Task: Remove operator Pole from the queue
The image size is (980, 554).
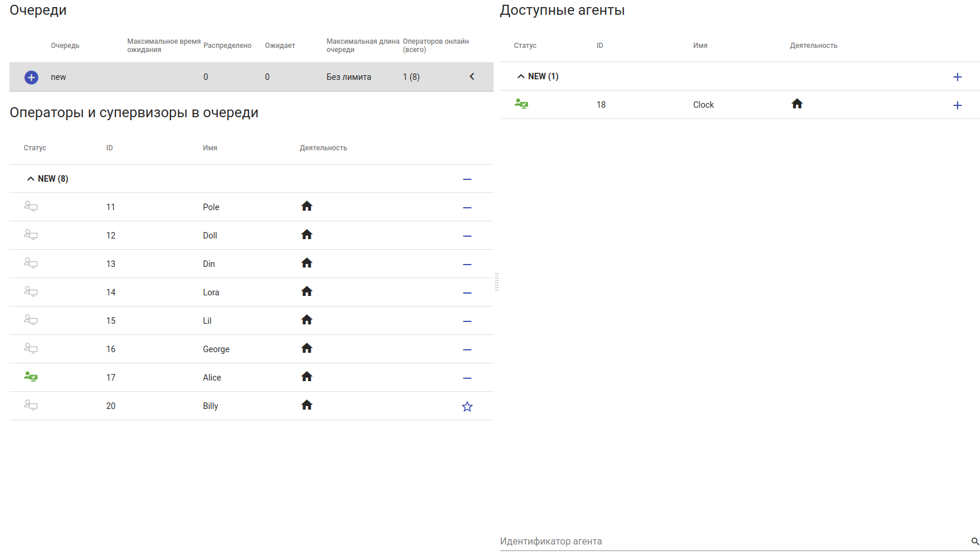Action: [x=467, y=208]
